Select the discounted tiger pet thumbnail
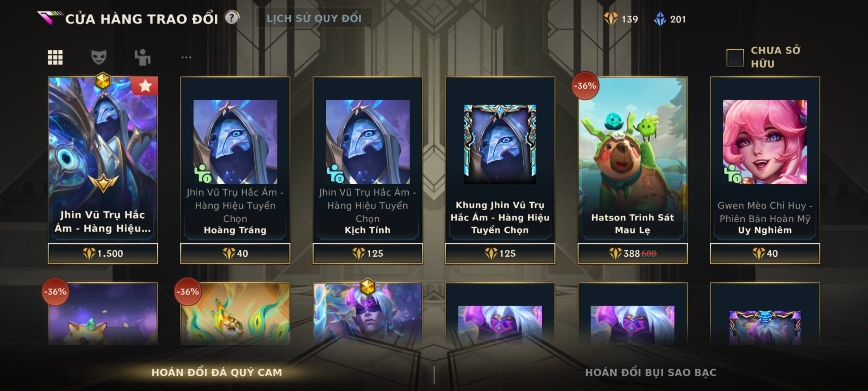The image size is (868, 391). click(x=235, y=314)
